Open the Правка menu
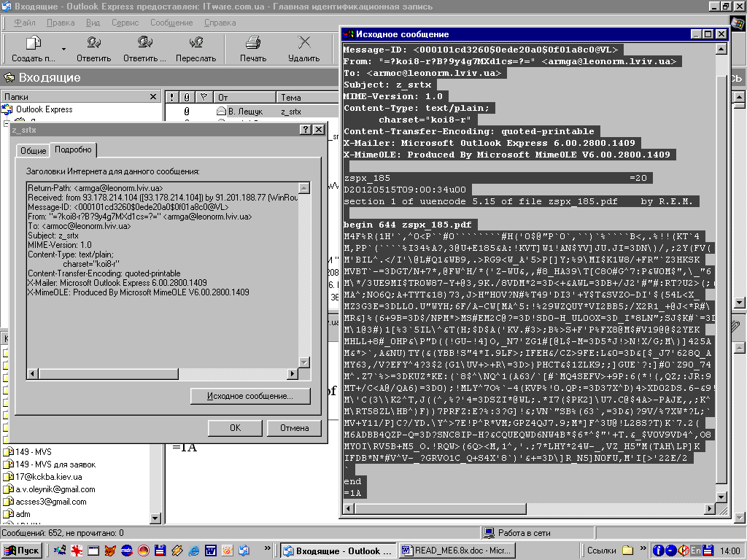 tap(61, 23)
